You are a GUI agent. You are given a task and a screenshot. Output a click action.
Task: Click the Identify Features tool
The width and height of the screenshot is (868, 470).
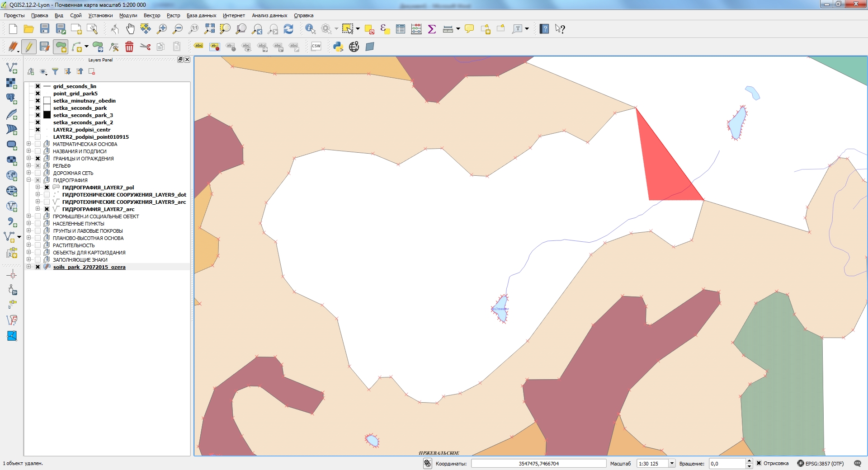[x=310, y=28]
